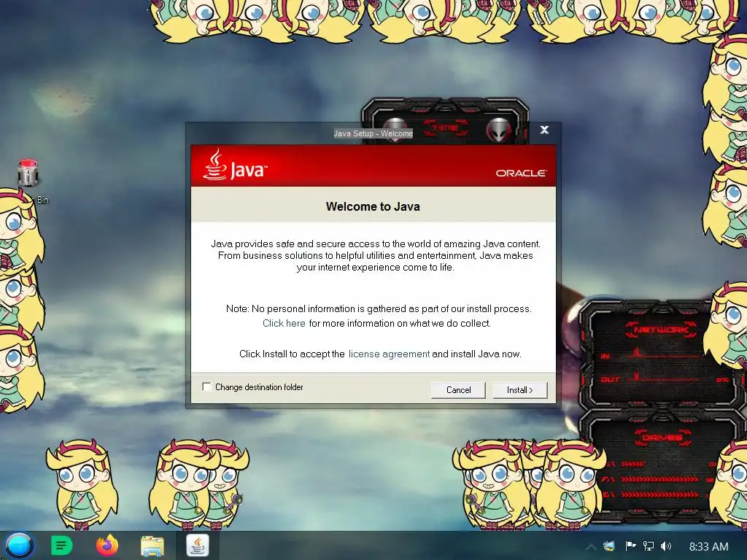This screenshot has height=560, width=747.
Task: Close the Java Setup Welcome dialog
Action: 544,130
